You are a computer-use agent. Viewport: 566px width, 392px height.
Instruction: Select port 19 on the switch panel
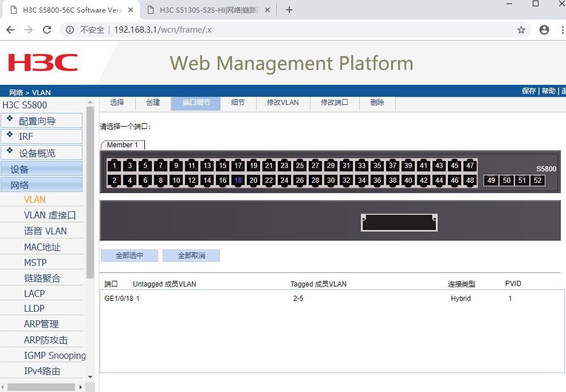coord(254,165)
